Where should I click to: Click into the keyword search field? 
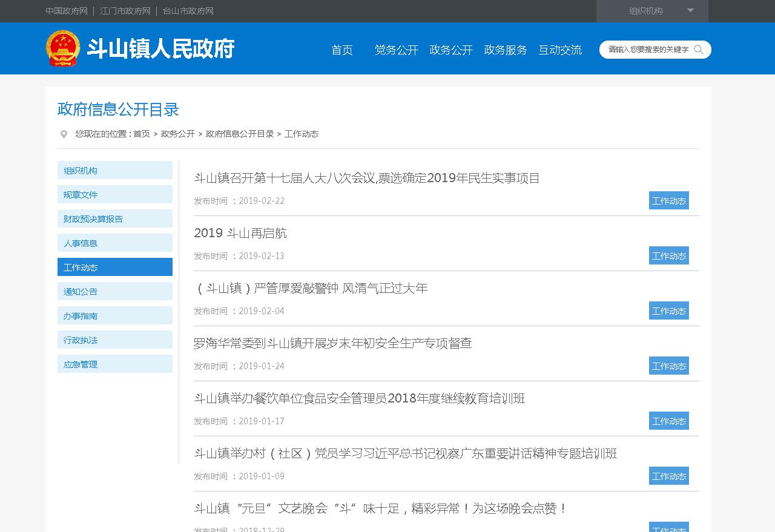tap(648, 50)
